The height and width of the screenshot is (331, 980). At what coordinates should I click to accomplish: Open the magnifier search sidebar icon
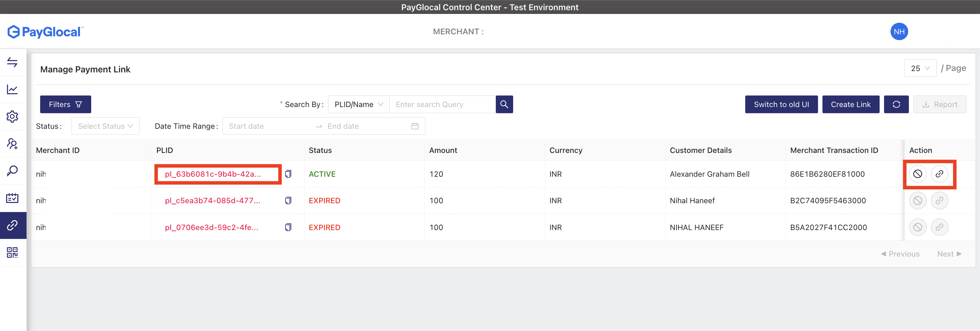pyautogui.click(x=13, y=171)
